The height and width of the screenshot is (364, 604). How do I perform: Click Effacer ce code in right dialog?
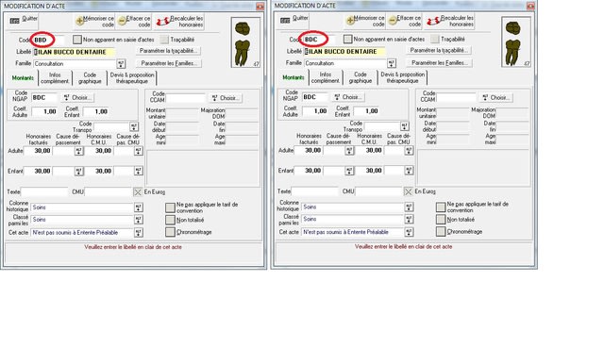tap(404, 21)
